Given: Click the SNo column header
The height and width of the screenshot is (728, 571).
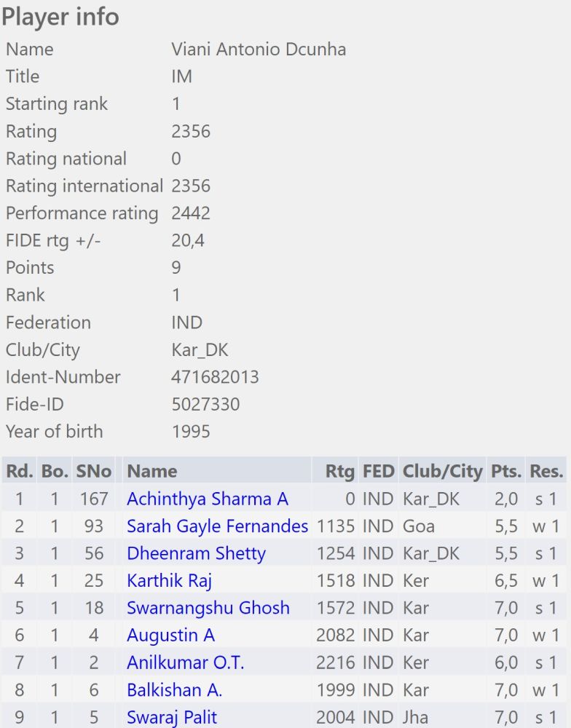Looking at the screenshot, I should coord(93,471).
